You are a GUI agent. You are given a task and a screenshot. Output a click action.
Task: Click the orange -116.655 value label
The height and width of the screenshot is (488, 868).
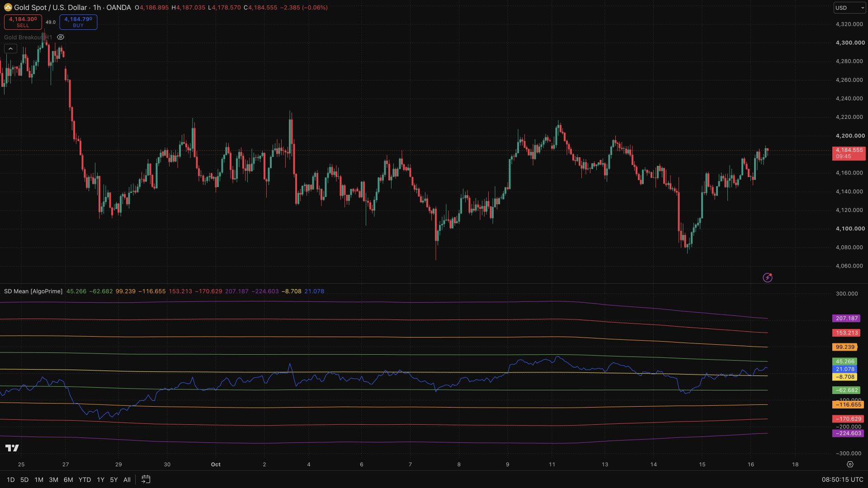[x=848, y=405]
